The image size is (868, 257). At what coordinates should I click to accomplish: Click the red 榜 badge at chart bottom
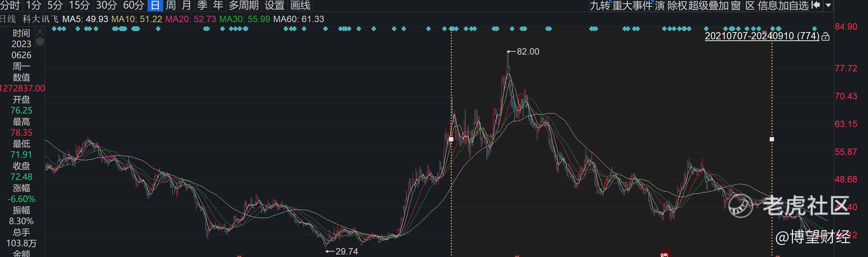coord(664,254)
